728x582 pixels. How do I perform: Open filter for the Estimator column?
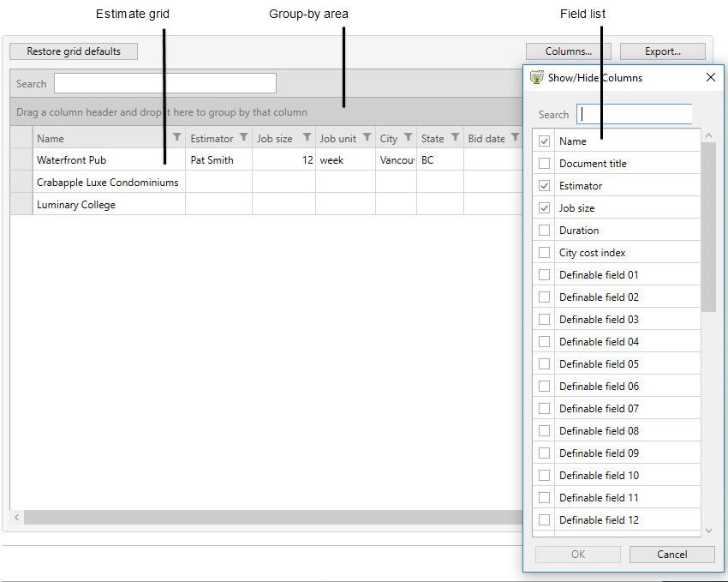point(243,137)
